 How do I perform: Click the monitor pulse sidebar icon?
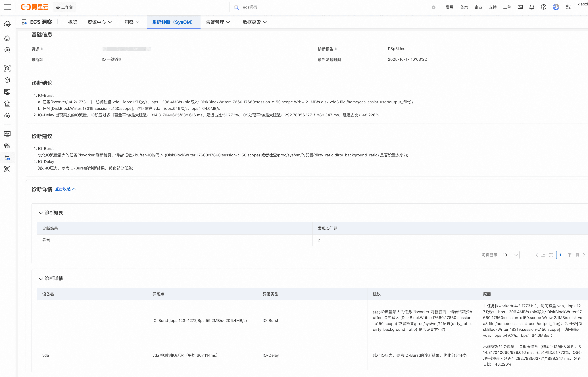point(7,134)
